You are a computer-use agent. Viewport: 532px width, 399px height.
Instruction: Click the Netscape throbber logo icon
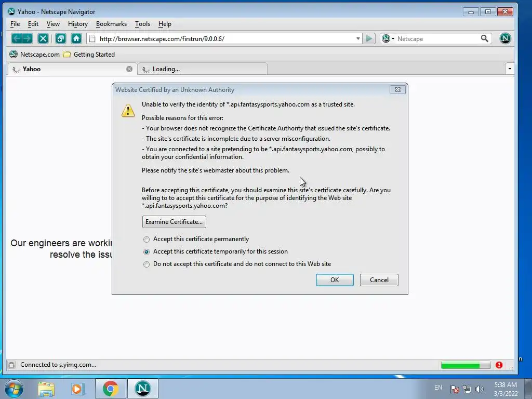coord(505,38)
